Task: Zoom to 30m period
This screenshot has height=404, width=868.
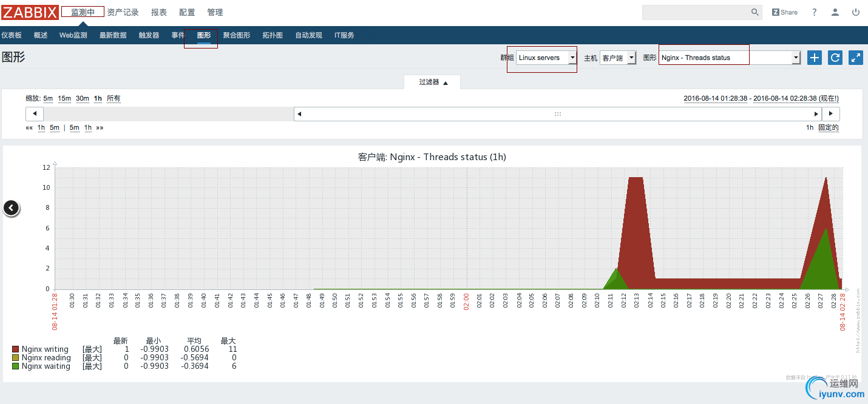Action: tap(83, 98)
